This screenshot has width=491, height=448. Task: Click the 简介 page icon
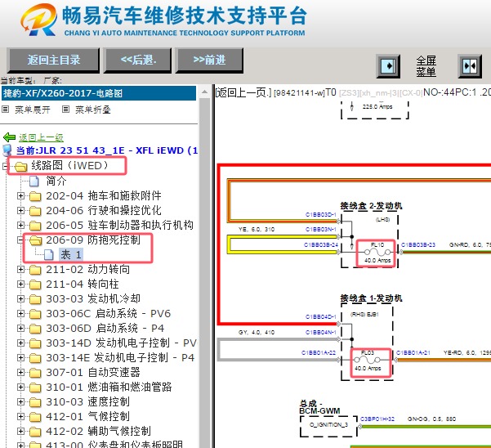[x=34, y=181]
